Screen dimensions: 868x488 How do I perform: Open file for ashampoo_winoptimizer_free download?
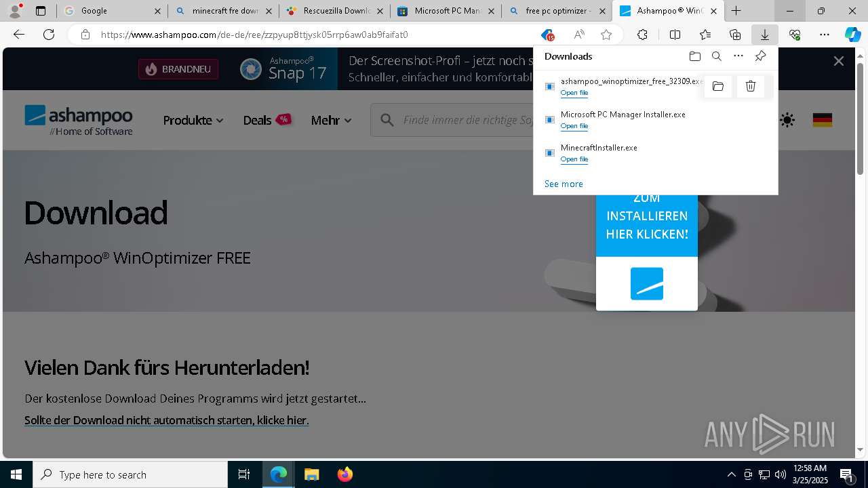coord(574,93)
